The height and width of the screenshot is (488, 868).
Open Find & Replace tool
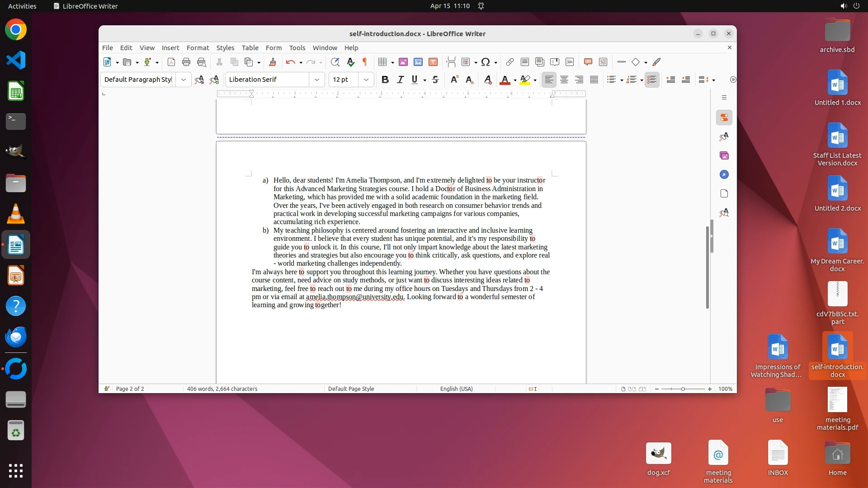335,62
